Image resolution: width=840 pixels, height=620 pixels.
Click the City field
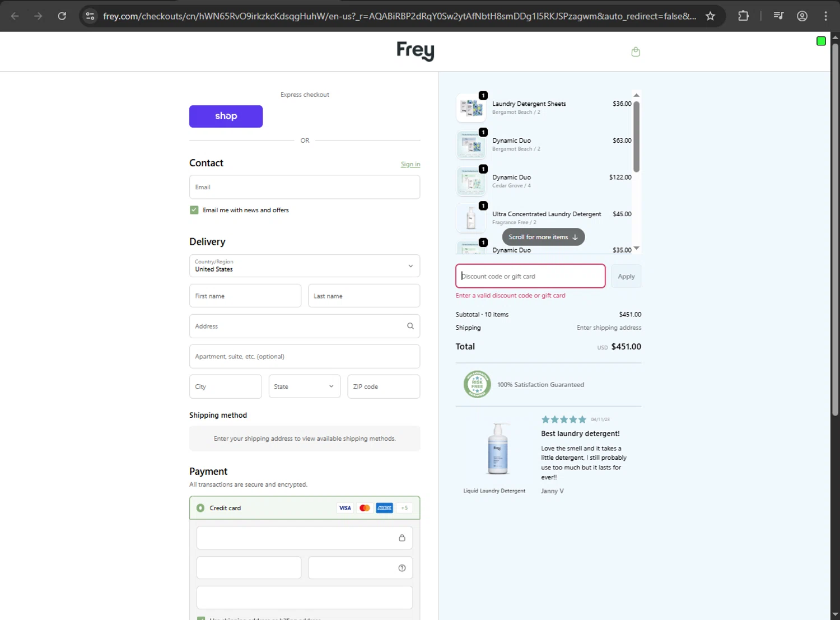click(x=226, y=386)
